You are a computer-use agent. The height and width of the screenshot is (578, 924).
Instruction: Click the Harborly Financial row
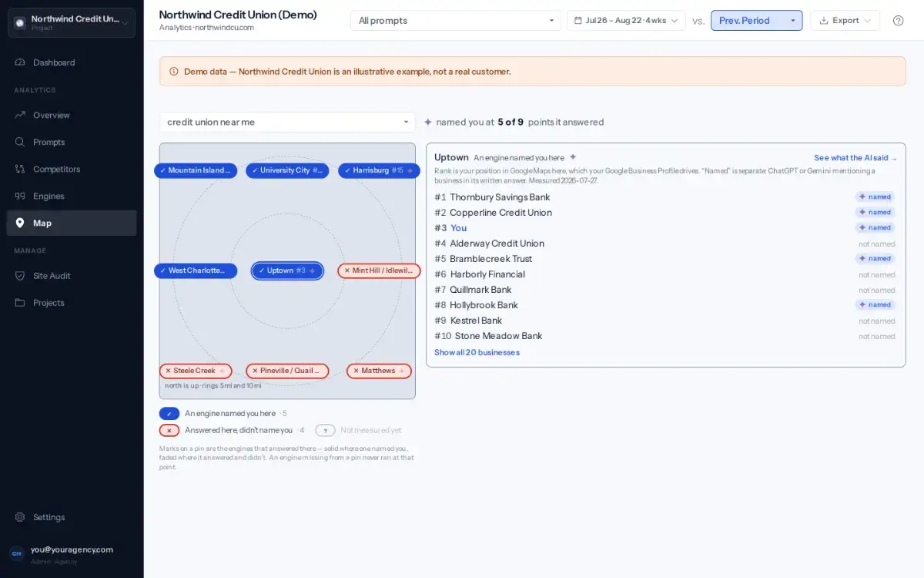point(665,274)
